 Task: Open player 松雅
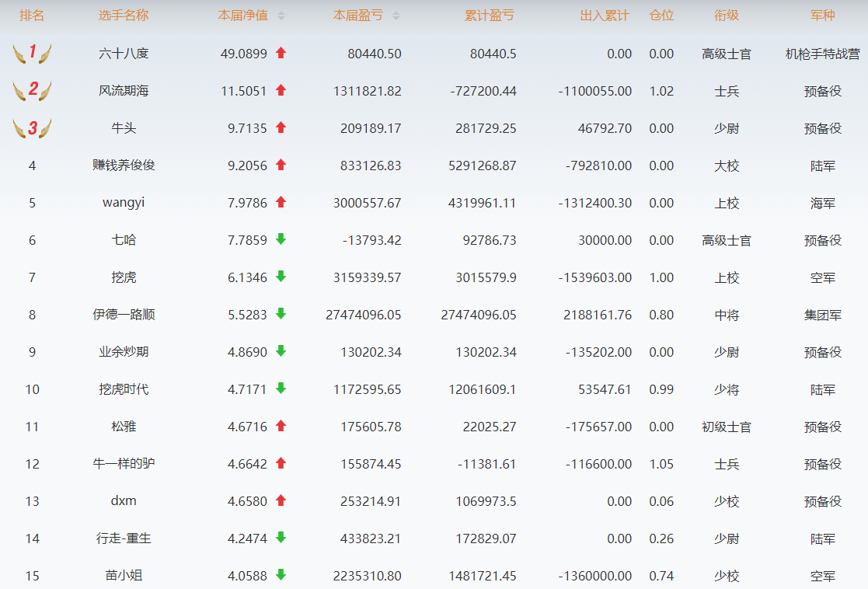click(124, 427)
